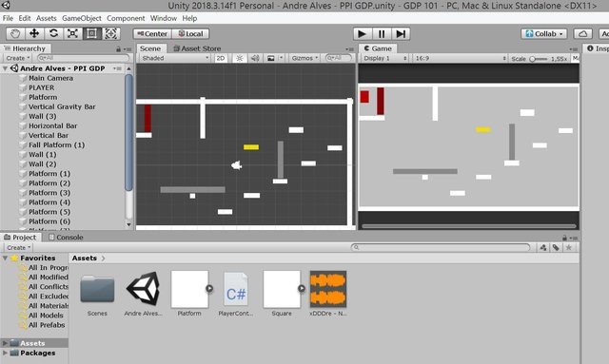The image size is (609, 364).
Task: Focus the Project search field
Action: [441, 247]
